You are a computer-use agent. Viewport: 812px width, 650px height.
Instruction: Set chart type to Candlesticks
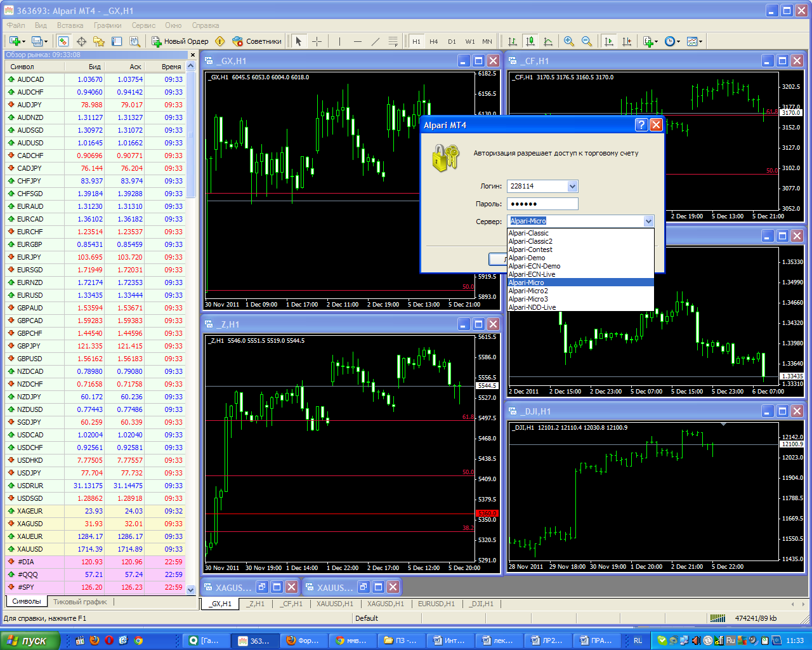coord(530,41)
